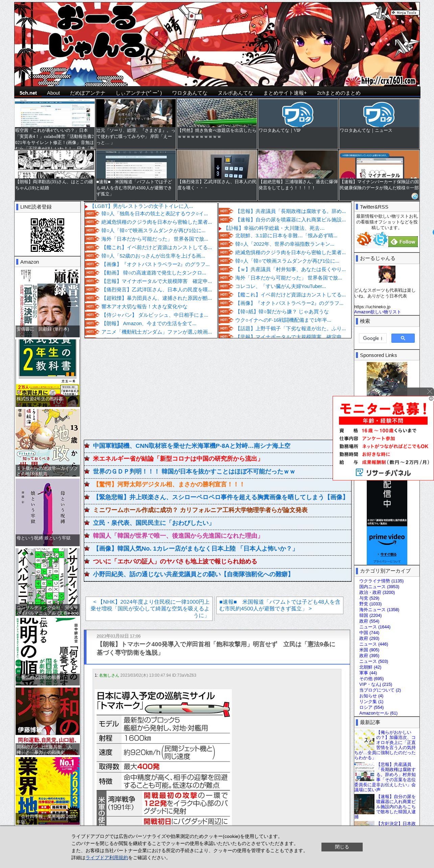Open 5ch.net in the navigation bar
Image resolution: width=434 pixels, height=868 pixels.
(28, 93)
